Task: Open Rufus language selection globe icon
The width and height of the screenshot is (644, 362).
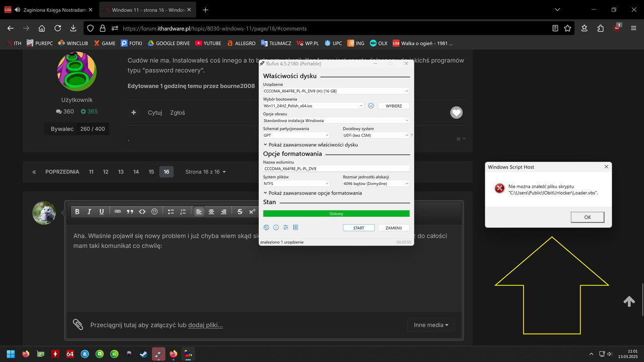Action: [267, 227]
